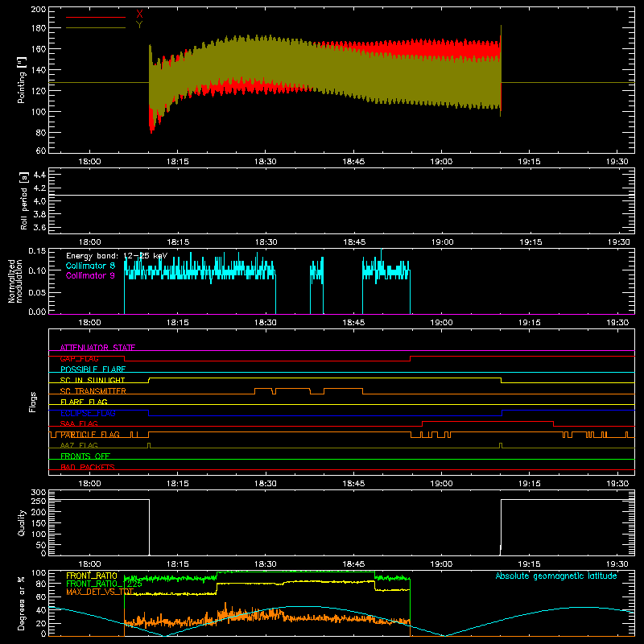Select 'Energy band: 12-25 keV' annotation
The width and height of the screenshot is (644, 644).
(117, 256)
